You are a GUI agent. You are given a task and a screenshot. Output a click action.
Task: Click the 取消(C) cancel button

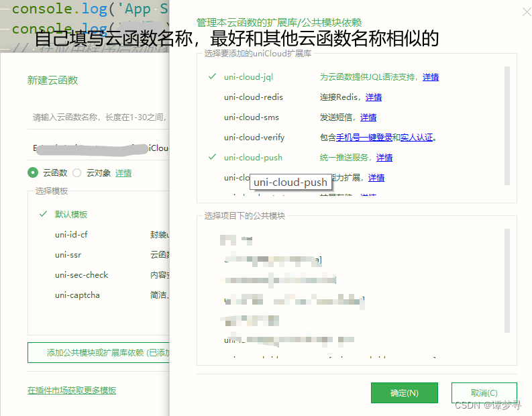click(x=484, y=393)
